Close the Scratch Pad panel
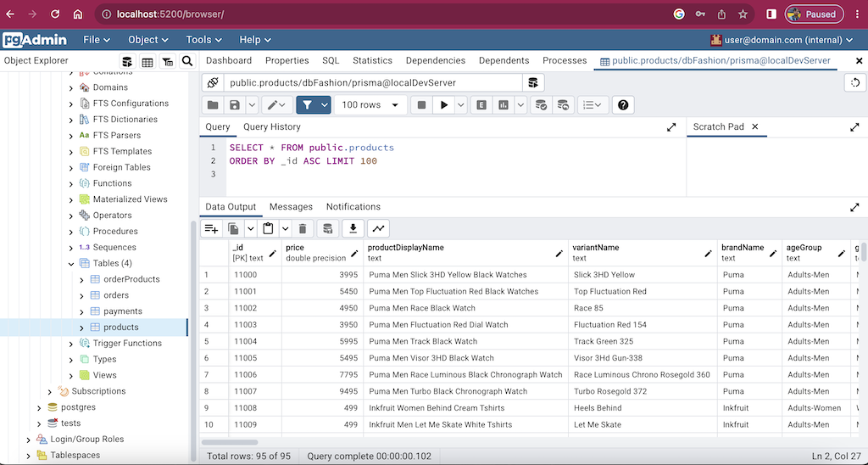The width and height of the screenshot is (868, 465). [755, 127]
